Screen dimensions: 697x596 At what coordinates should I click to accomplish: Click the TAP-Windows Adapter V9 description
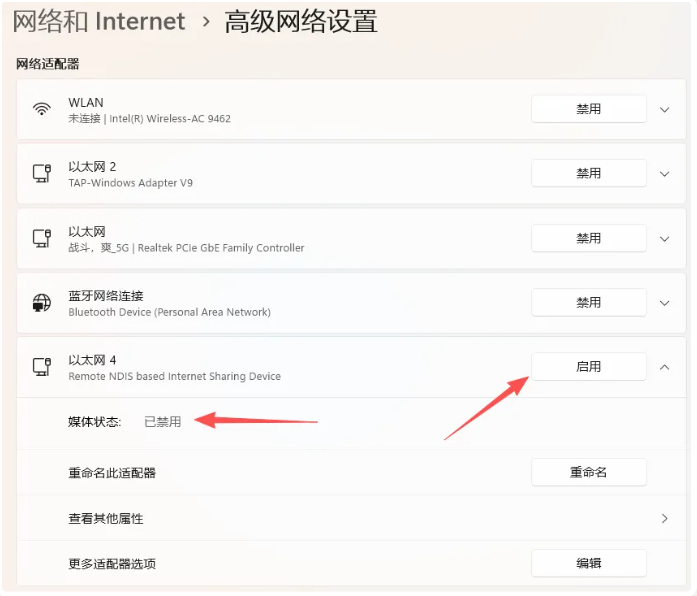130,183
